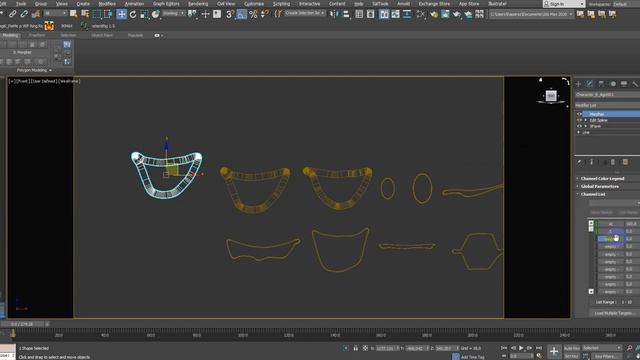Click the Play Animation button
Viewport: 640px width, 360px height.
point(521,348)
